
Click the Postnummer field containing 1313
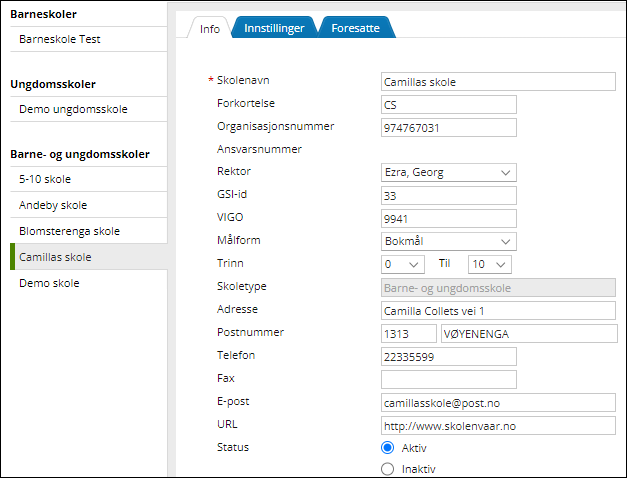(x=408, y=333)
